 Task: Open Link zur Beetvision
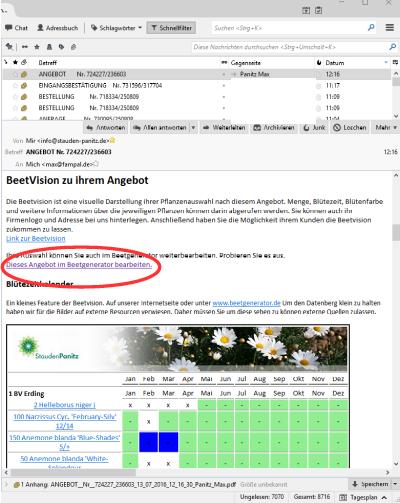(36, 239)
